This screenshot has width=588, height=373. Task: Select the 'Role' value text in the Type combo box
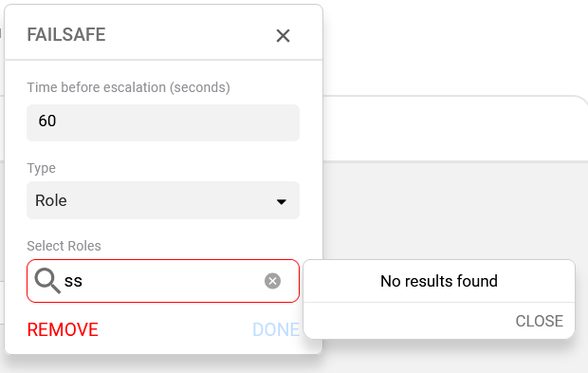(51, 200)
